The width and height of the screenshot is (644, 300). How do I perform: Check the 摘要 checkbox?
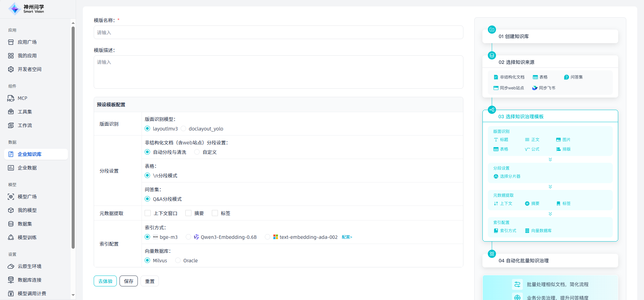pyautogui.click(x=188, y=213)
